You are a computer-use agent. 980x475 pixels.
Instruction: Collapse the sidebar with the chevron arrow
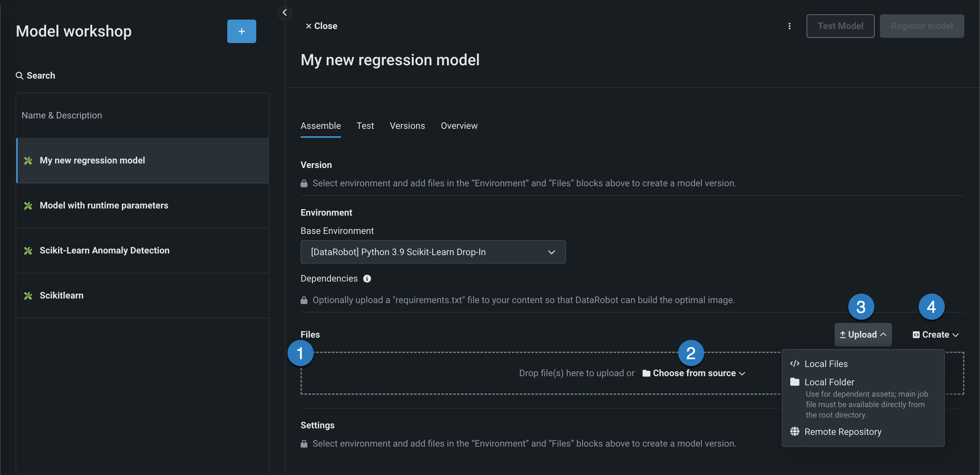pos(285,12)
